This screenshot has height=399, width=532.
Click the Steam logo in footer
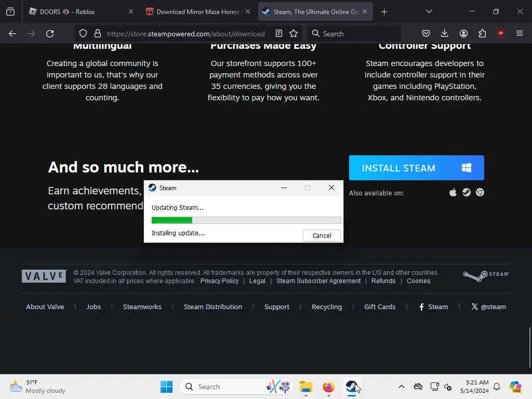point(486,276)
